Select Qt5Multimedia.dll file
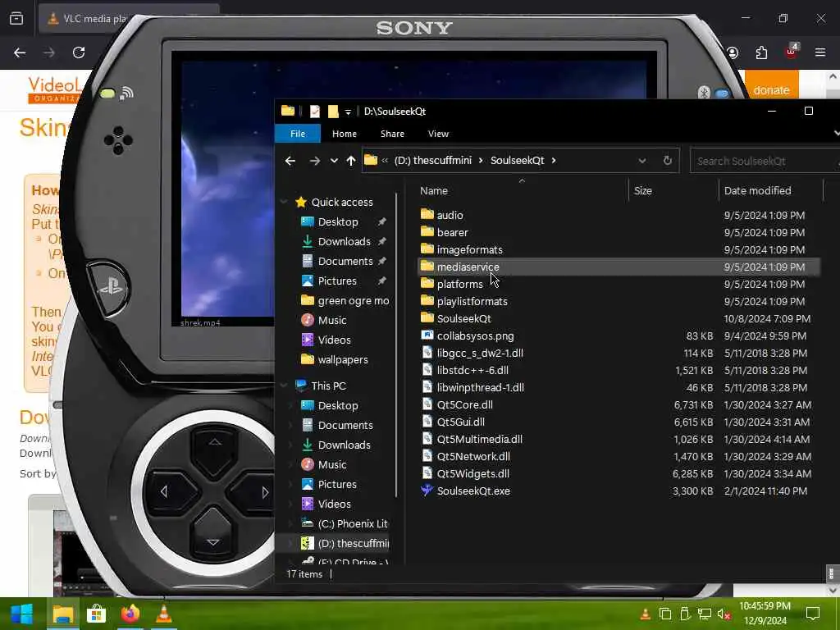 coord(479,439)
